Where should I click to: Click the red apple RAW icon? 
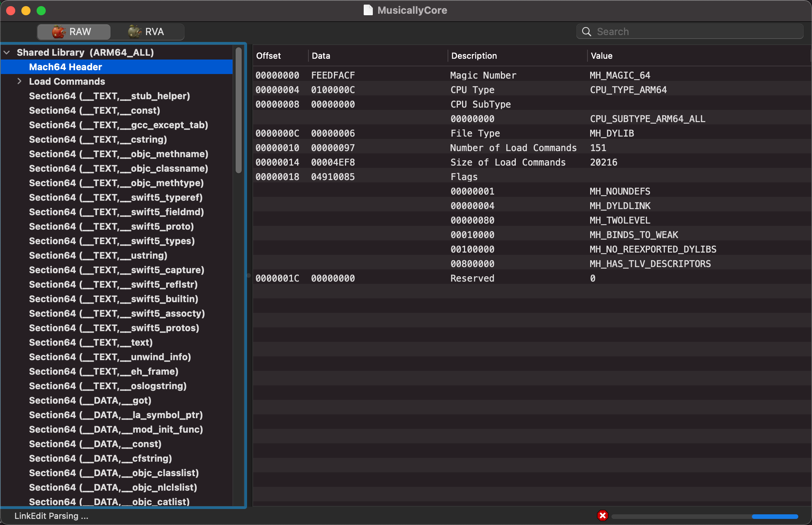[x=59, y=32]
